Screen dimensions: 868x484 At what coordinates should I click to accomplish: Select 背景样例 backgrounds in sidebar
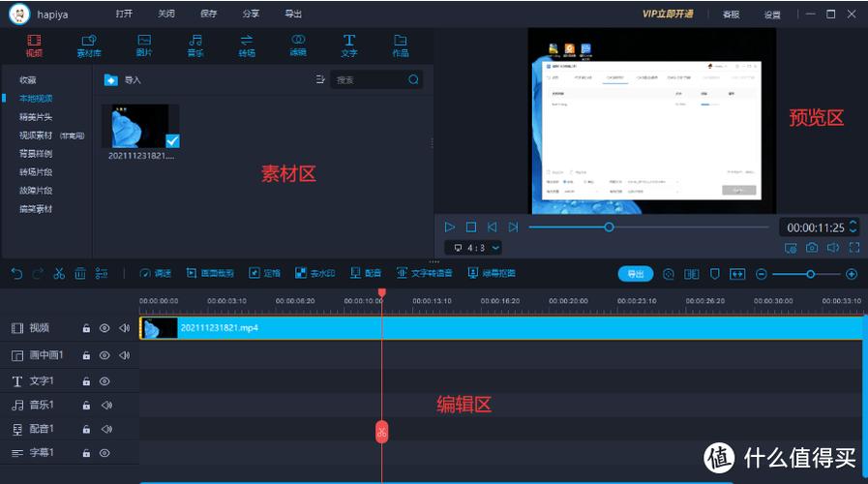click(x=36, y=153)
